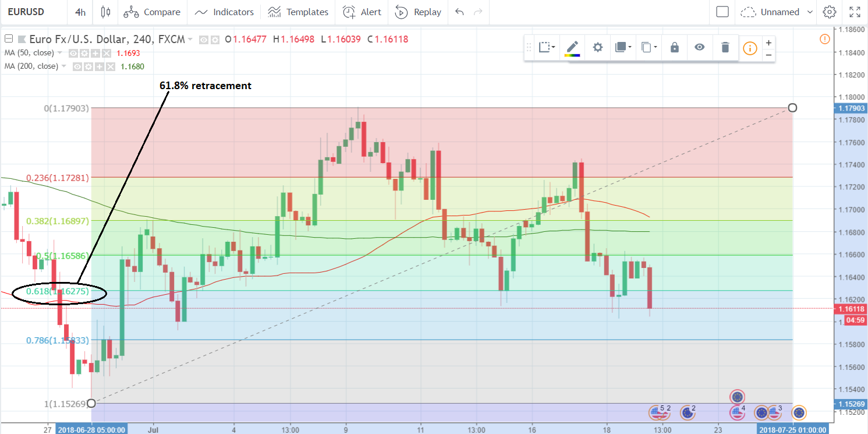Image resolution: width=868 pixels, height=434 pixels.
Task: Open the Indicators menu
Action: (224, 12)
